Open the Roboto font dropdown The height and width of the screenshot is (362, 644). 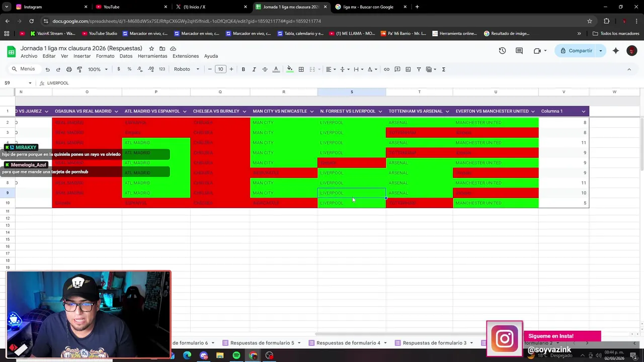point(187,69)
